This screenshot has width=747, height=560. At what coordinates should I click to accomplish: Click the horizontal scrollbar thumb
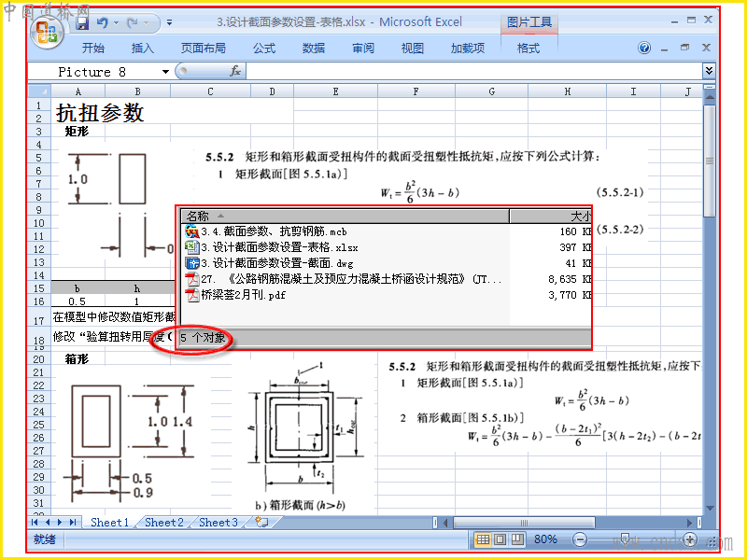tap(524, 523)
